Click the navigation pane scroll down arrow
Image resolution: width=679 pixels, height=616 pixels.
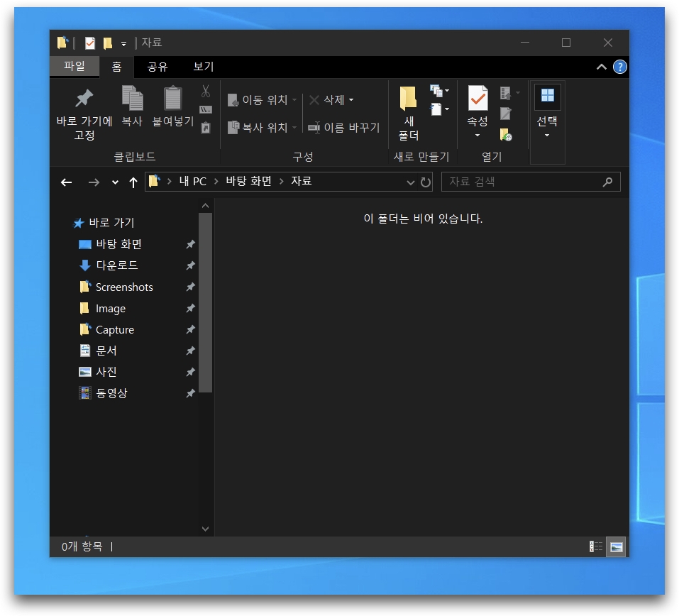[205, 529]
